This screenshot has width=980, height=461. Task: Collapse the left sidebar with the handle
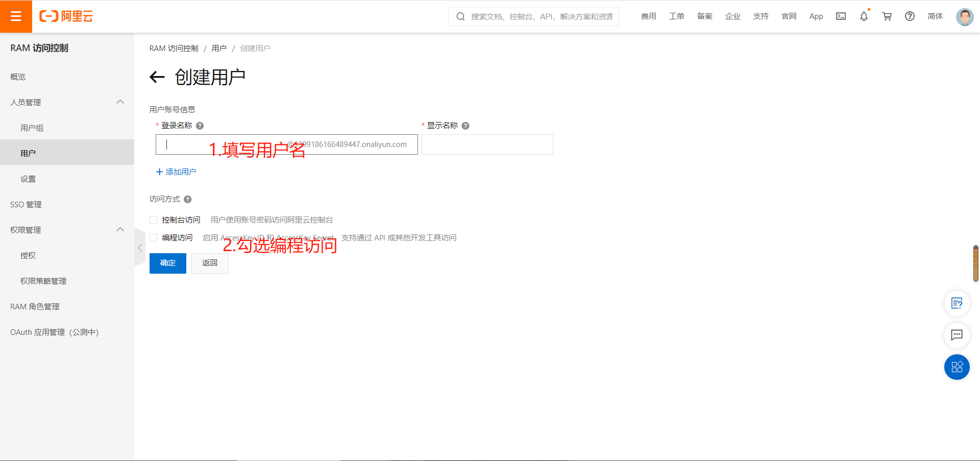(140, 248)
